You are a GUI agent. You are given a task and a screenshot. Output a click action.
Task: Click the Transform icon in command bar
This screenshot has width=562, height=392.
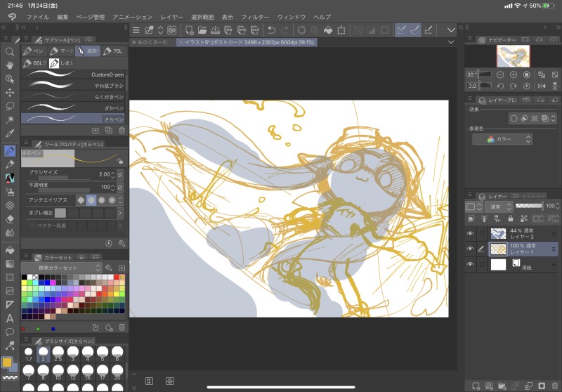pyautogui.click(x=341, y=30)
